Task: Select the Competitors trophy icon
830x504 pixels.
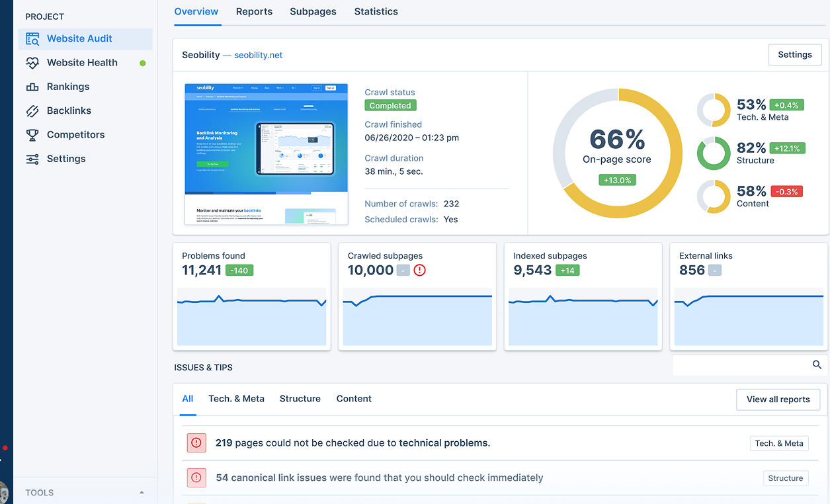Action: 32,134
